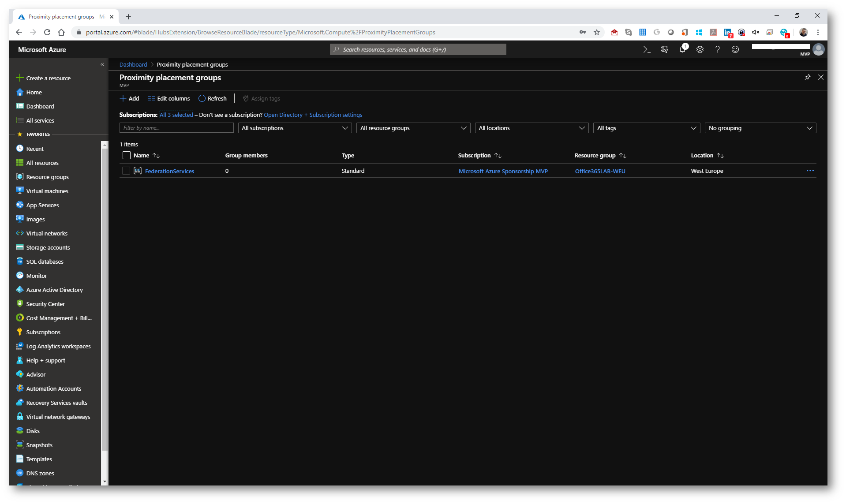Click the Virtual machines sidebar icon

pyautogui.click(x=19, y=191)
